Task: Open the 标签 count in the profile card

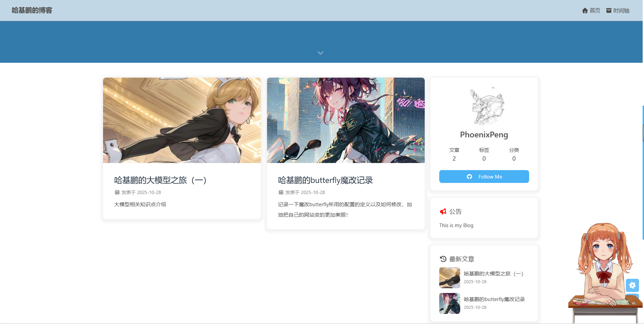Action: point(484,154)
